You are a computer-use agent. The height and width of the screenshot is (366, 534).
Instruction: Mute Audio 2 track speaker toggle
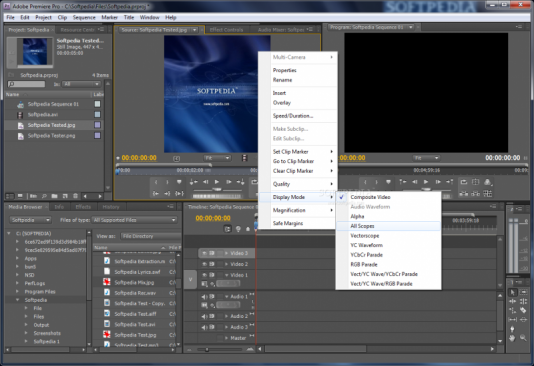pos(204,316)
